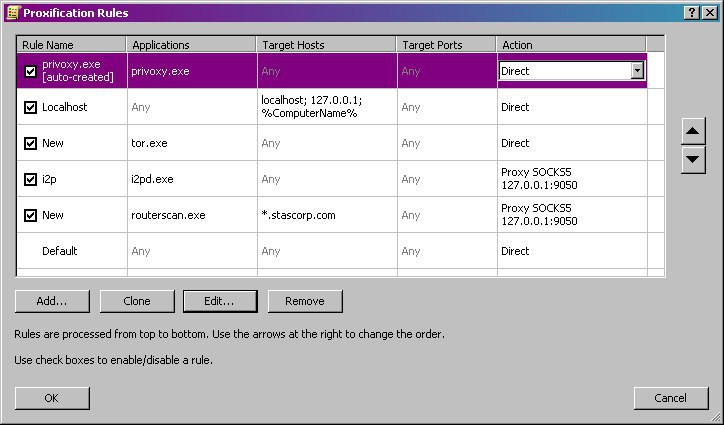Cancel the dialog
The width and height of the screenshot is (724, 425).
(x=671, y=398)
